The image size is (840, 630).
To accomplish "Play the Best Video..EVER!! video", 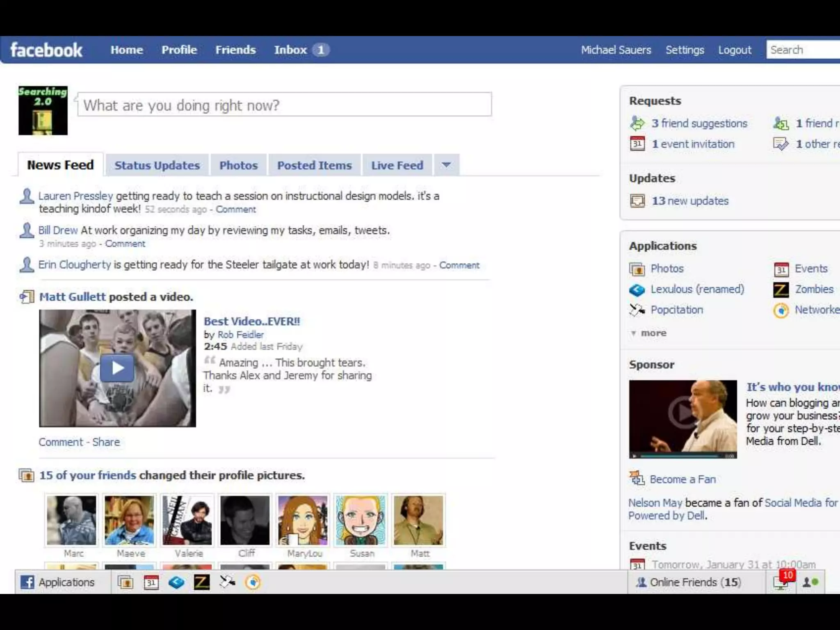I will click(x=117, y=368).
